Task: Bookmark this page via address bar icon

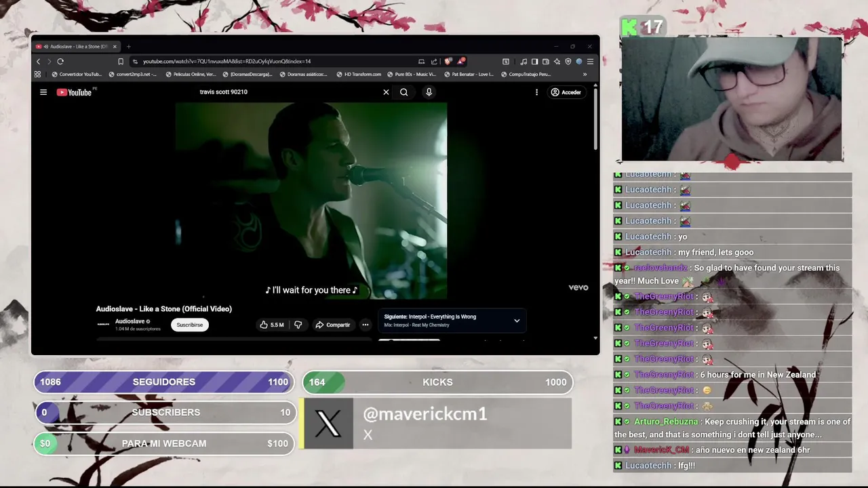Action: [121, 62]
